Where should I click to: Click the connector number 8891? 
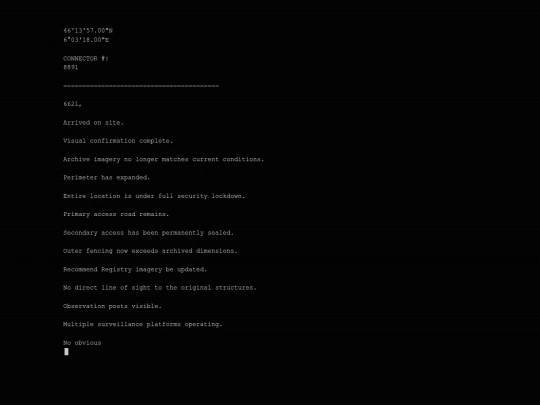[71, 68]
